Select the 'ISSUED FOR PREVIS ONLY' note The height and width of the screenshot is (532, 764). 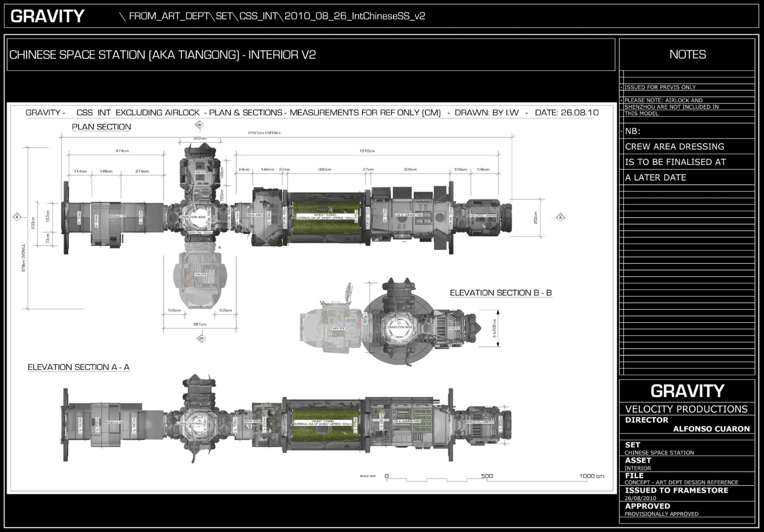pyautogui.click(x=660, y=87)
